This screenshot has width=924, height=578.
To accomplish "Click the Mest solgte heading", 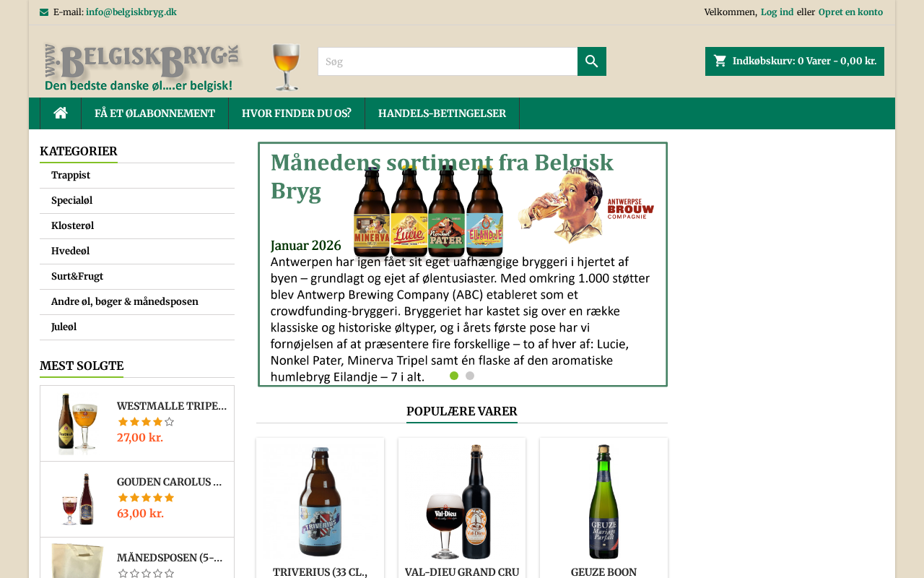I will 82,366.
